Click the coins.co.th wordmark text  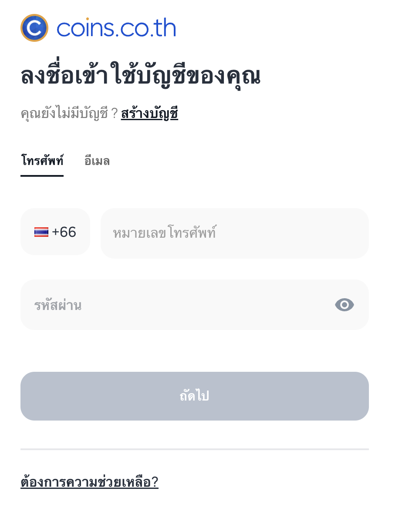tap(116, 28)
